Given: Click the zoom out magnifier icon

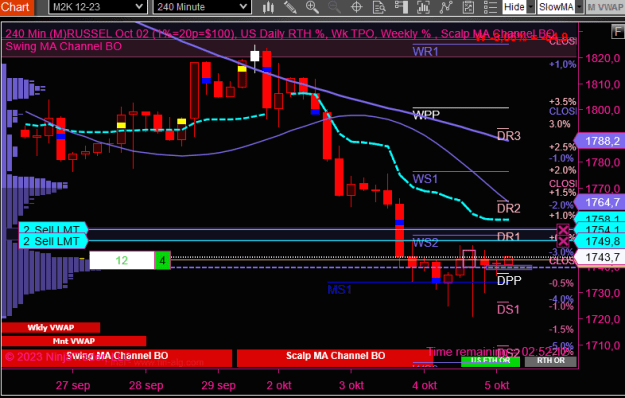Looking at the screenshot, I should pos(334,7).
